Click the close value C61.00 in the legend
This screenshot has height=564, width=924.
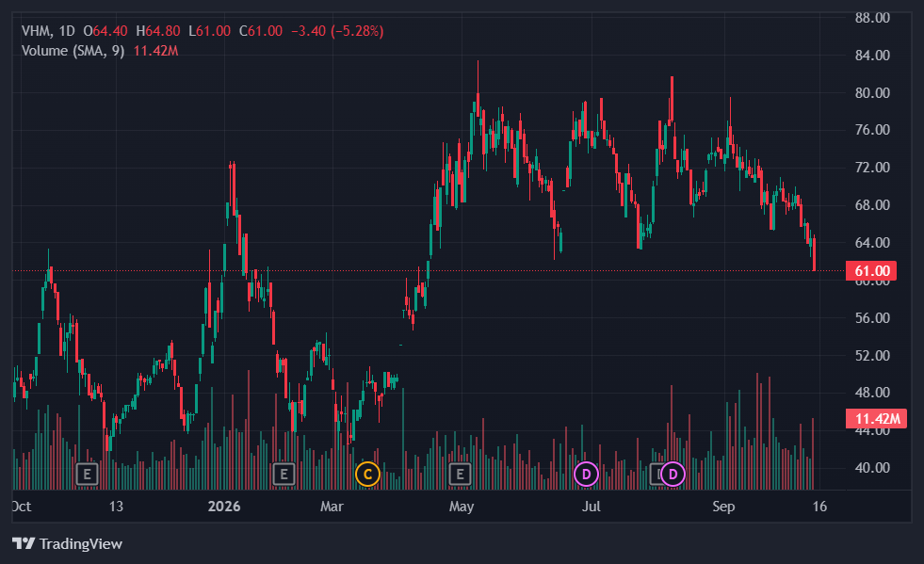tap(261, 31)
